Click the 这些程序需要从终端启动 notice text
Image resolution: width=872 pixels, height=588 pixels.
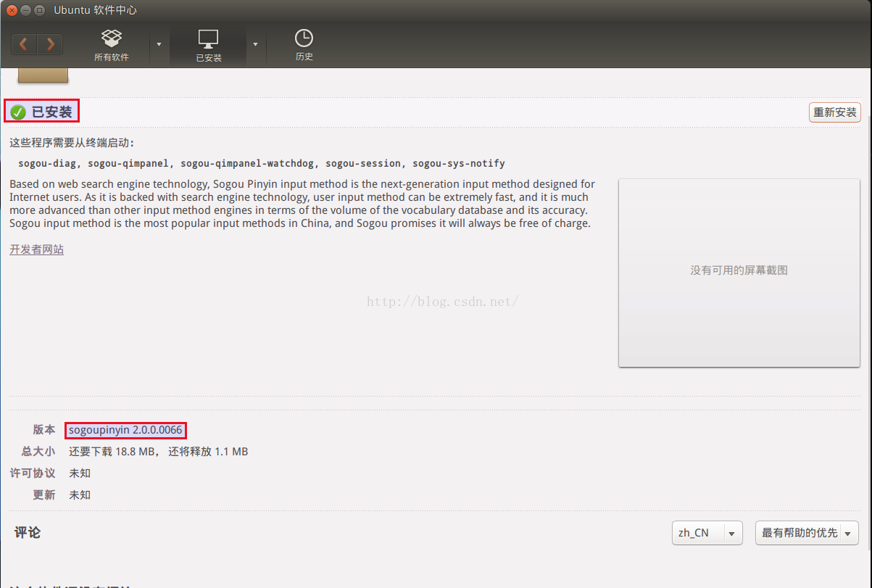[72, 143]
